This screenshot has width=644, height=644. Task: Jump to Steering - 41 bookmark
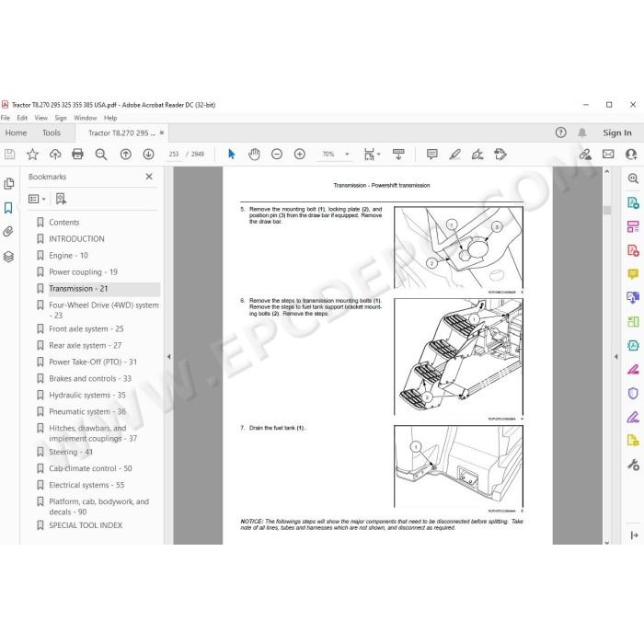[71, 452]
